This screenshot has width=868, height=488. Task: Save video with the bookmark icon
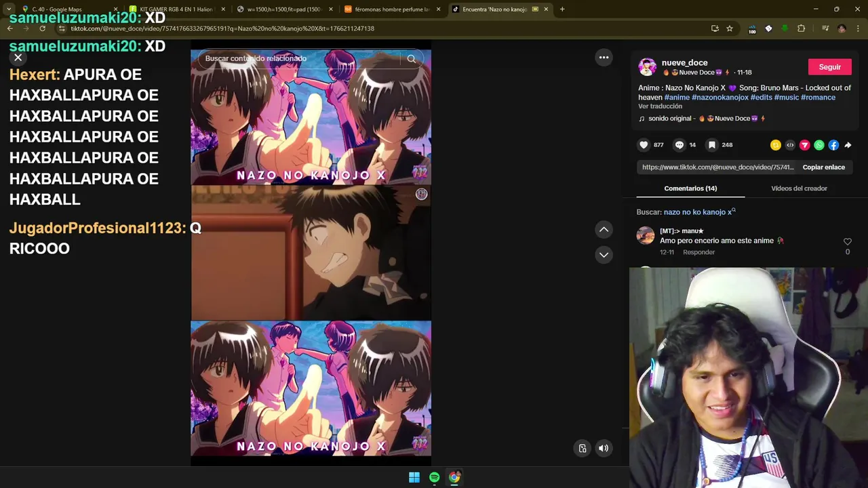711,145
